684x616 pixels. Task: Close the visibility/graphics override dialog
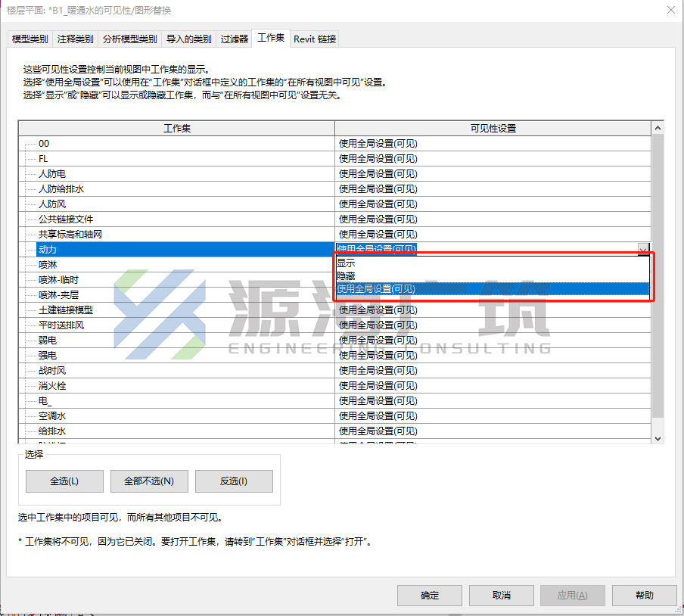671,10
